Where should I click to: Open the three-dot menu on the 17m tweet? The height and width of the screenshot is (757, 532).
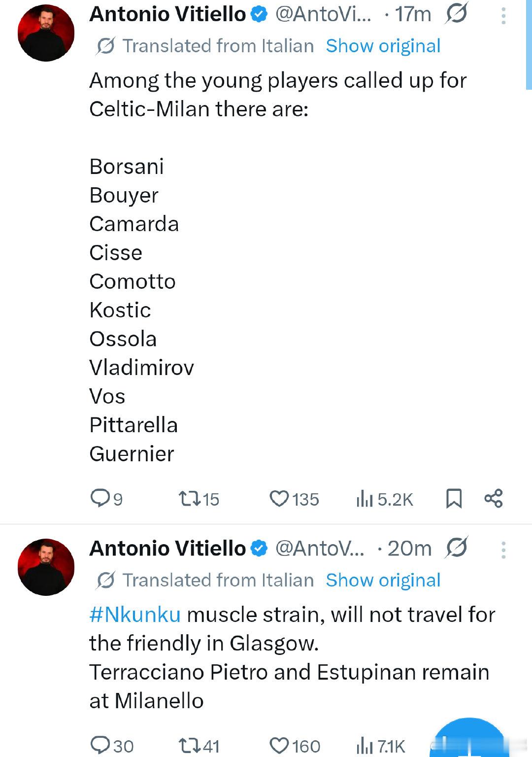(x=503, y=16)
